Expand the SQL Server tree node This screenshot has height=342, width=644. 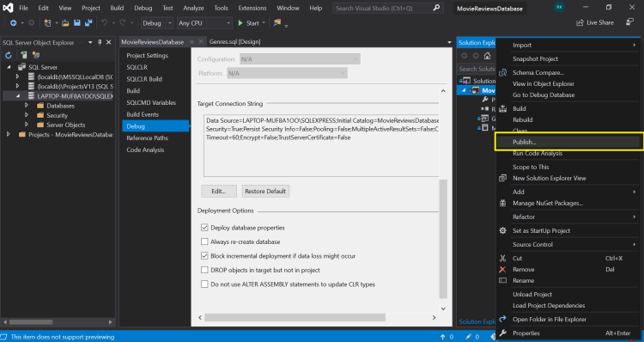point(9,67)
